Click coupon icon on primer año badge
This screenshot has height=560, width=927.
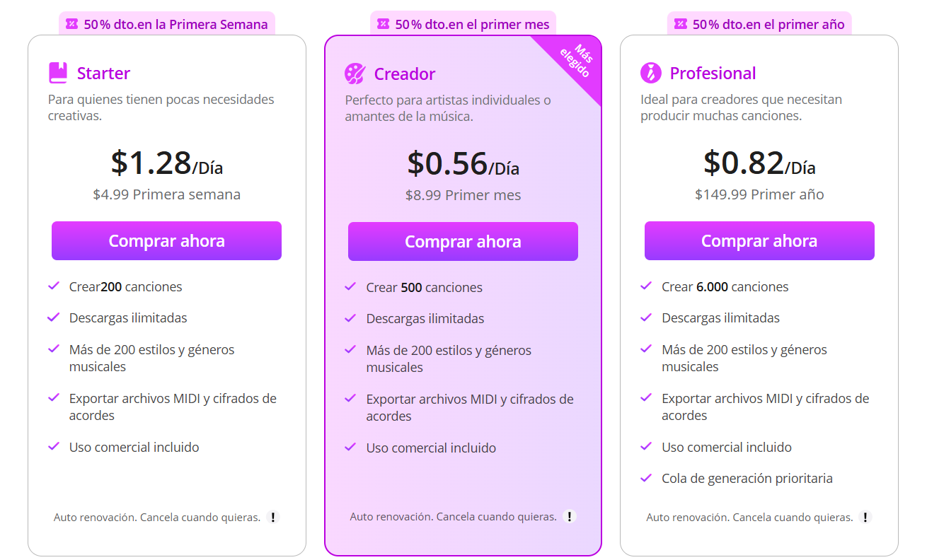click(x=680, y=24)
